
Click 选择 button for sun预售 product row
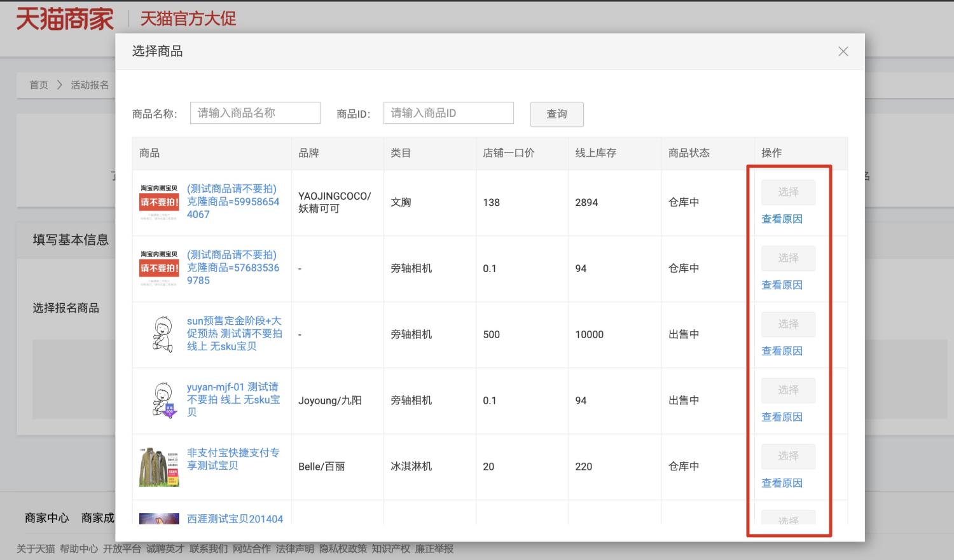[788, 324]
